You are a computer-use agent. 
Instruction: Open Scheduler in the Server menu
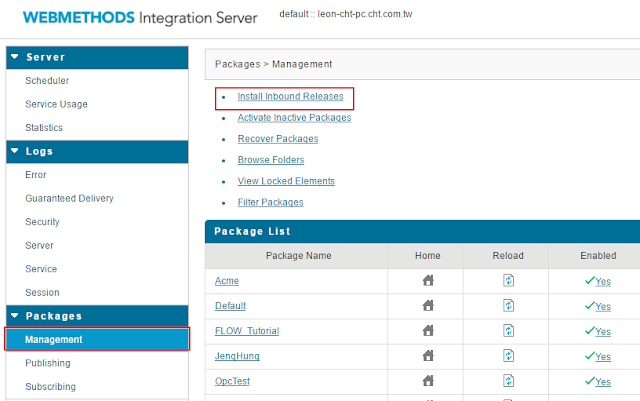coord(47,80)
